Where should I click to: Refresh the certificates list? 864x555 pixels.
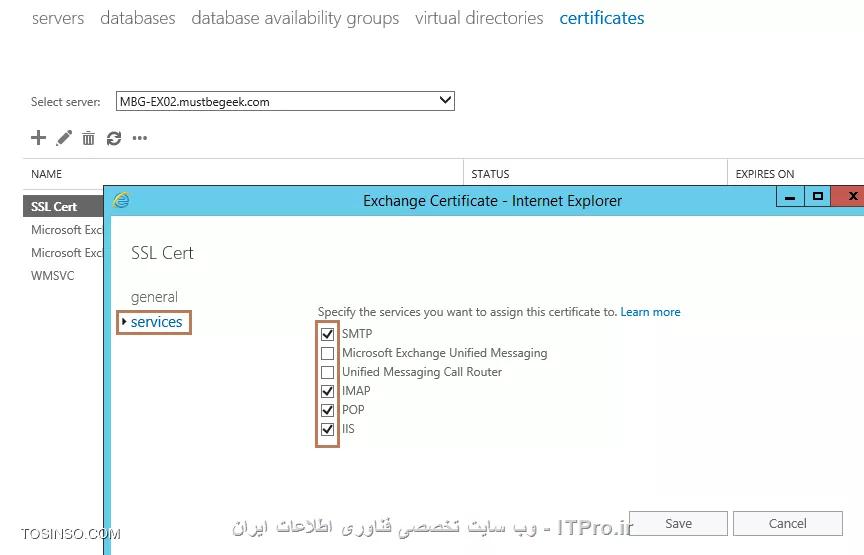pyautogui.click(x=114, y=138)
